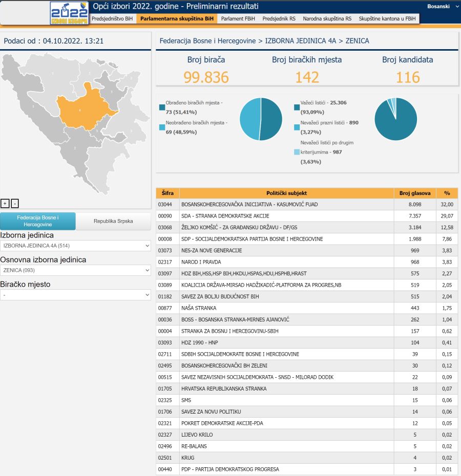Expand Osnovna izborna jedinica Zenica dropdown
The image size is (461, 476).
point(76,270)
